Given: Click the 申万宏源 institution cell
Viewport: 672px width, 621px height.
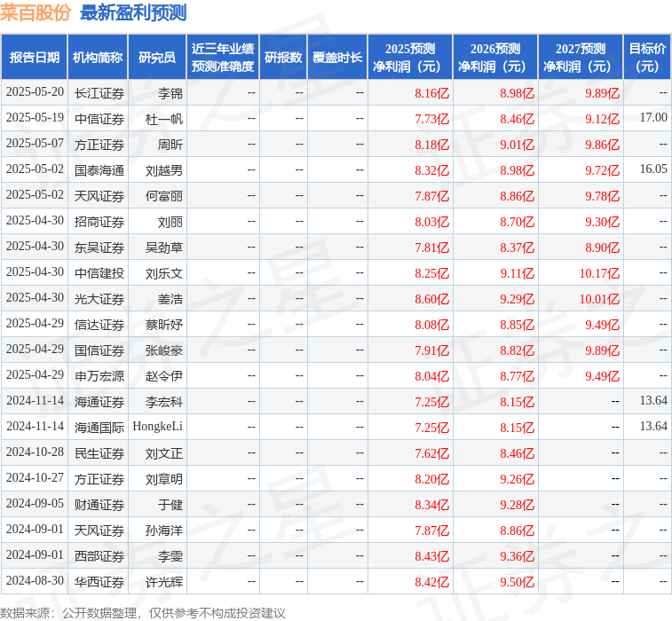Looking at the screenshot, I should coord(99,376).
